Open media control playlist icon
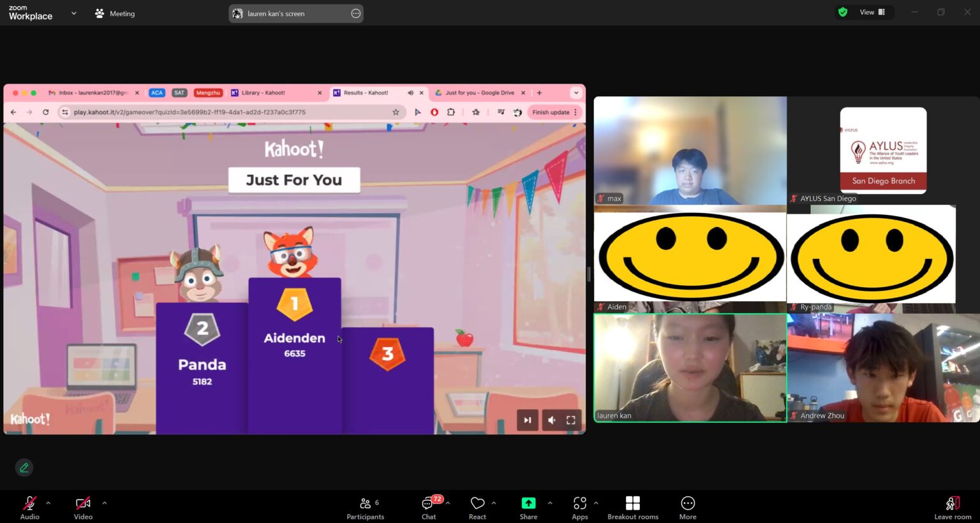The height and width of the screenshot is (523, 980). 501,112
